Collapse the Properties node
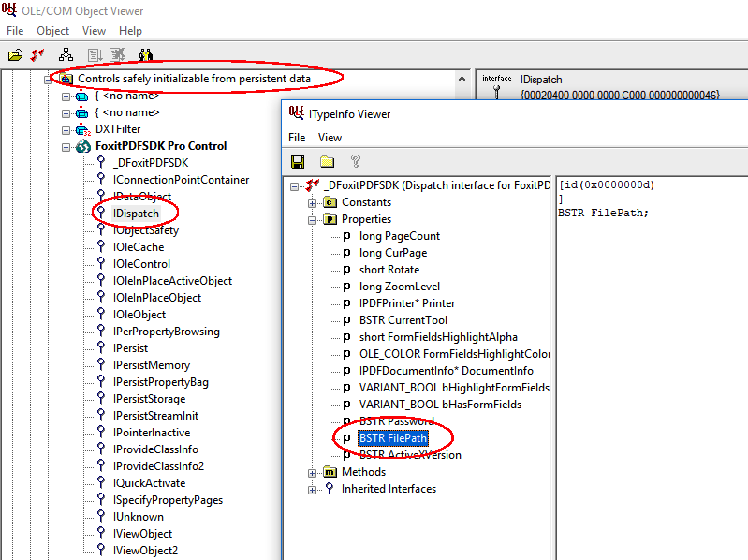 click(x=312, y=220)
